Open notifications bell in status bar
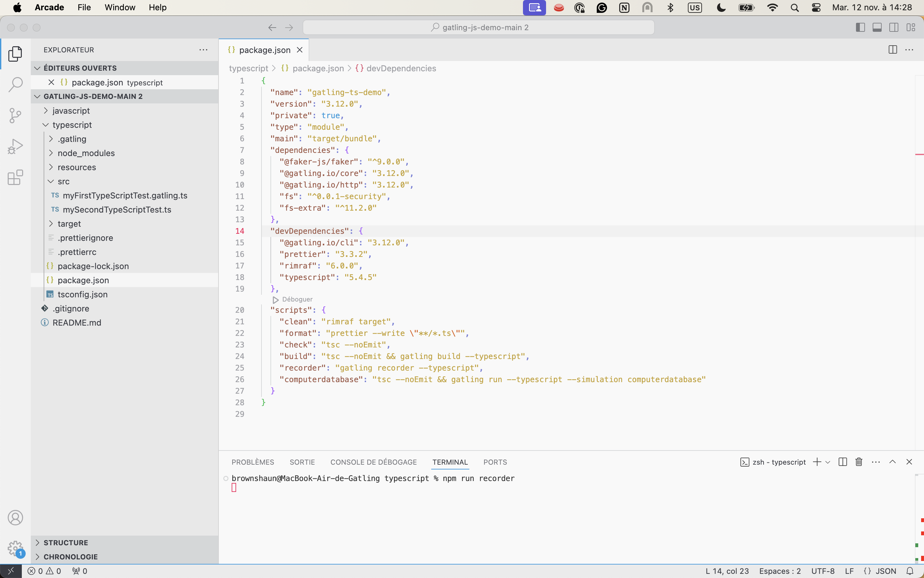 coord(910,571)
